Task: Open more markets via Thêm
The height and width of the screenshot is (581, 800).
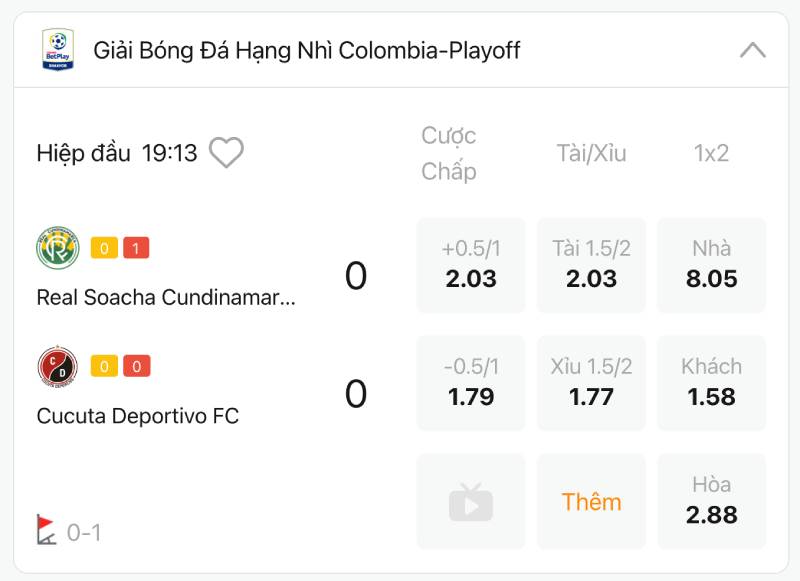Action: point(591,501)
